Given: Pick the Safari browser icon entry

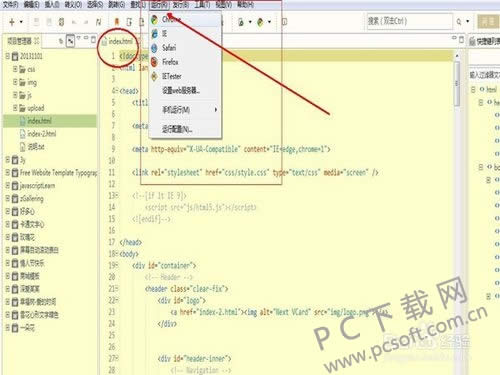Looking at the screenshot, I should click(154, 48).
